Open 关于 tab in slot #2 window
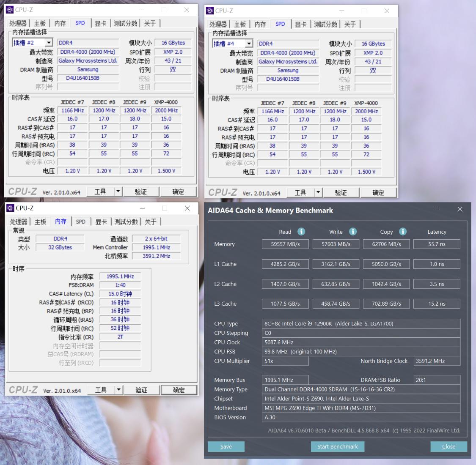 pos(150,23)
